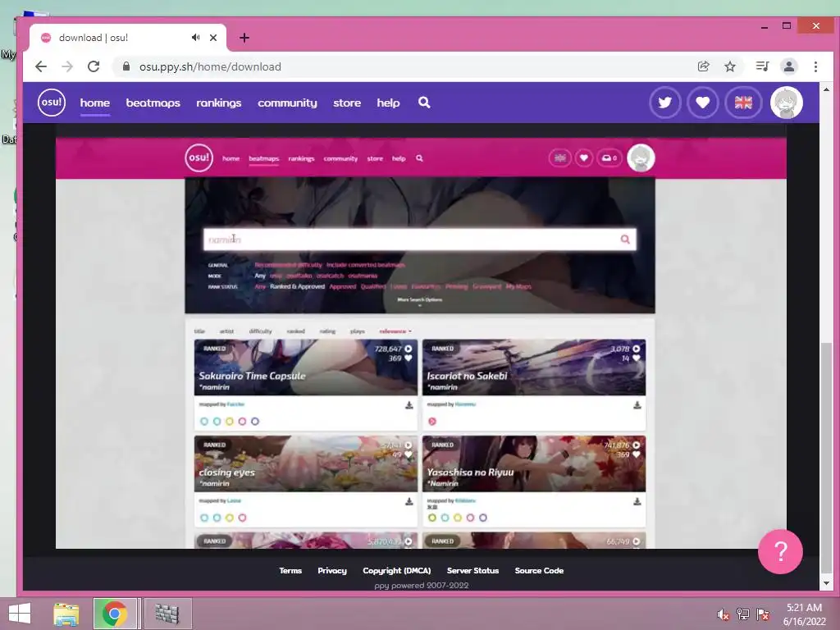Click the heart icon in the pink header
This screenshot has height=630, width=840.
click(x=584, y=158)
